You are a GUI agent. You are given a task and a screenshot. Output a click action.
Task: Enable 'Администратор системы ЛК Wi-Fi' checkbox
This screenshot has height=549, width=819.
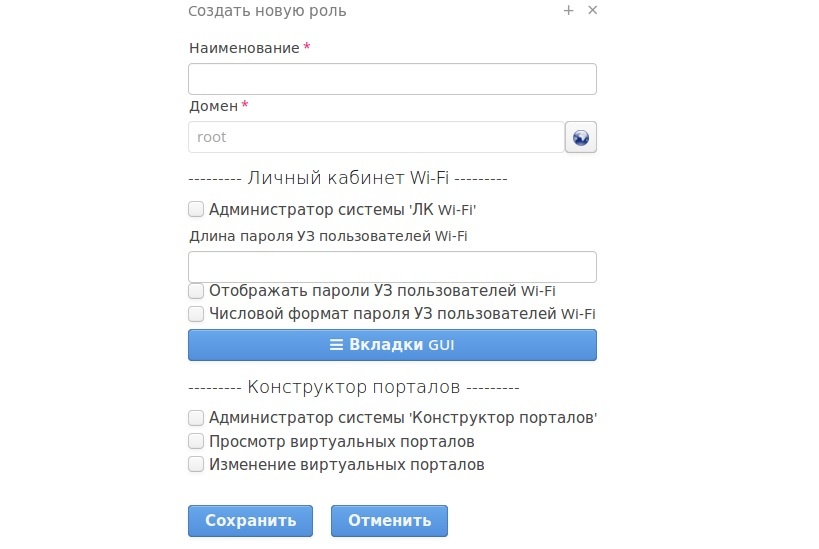click(x=196, y=210)
